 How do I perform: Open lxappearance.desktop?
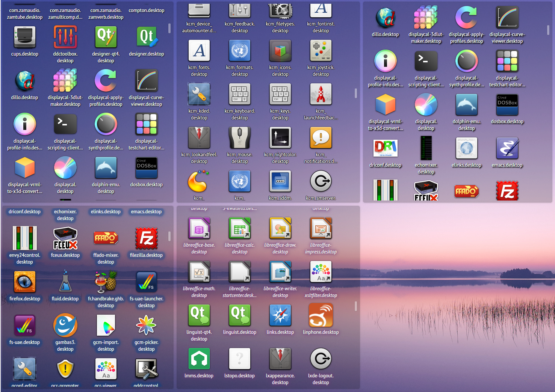[280, 359]
